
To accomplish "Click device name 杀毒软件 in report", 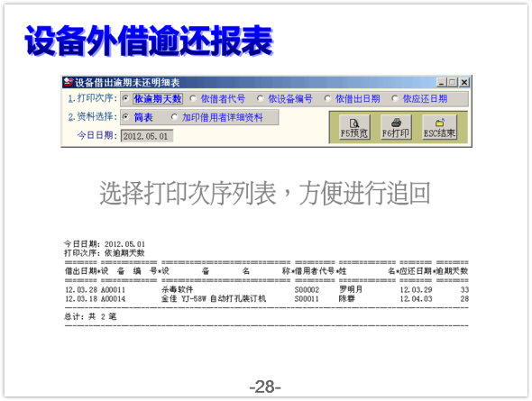I will [x=177, y=289].
